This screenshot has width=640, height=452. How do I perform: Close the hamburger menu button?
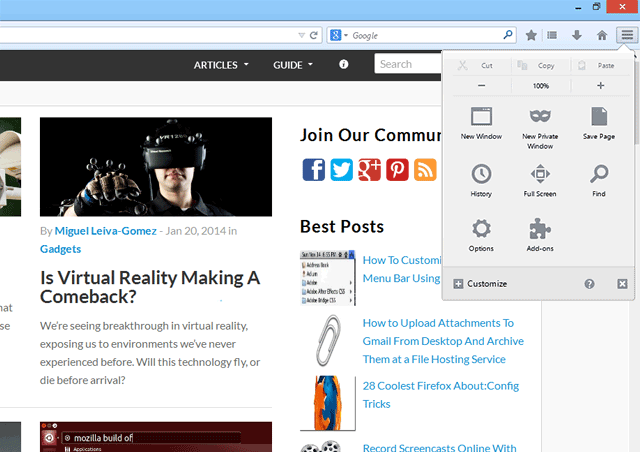(x=626, y=35)
